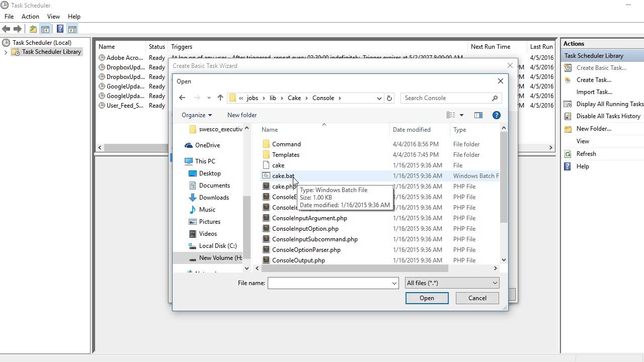
Task: Click the Search Console input field
Action: coord(445,98)
